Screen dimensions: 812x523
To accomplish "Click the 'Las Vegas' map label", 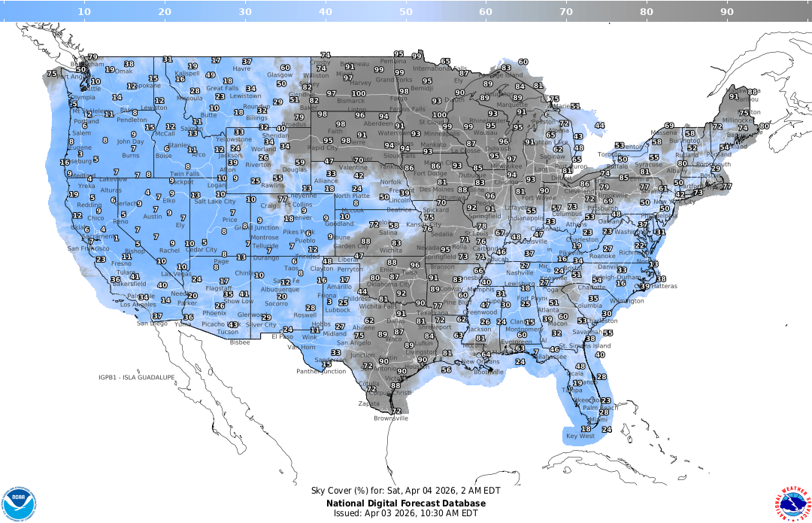I will click(x=176, y=274).
